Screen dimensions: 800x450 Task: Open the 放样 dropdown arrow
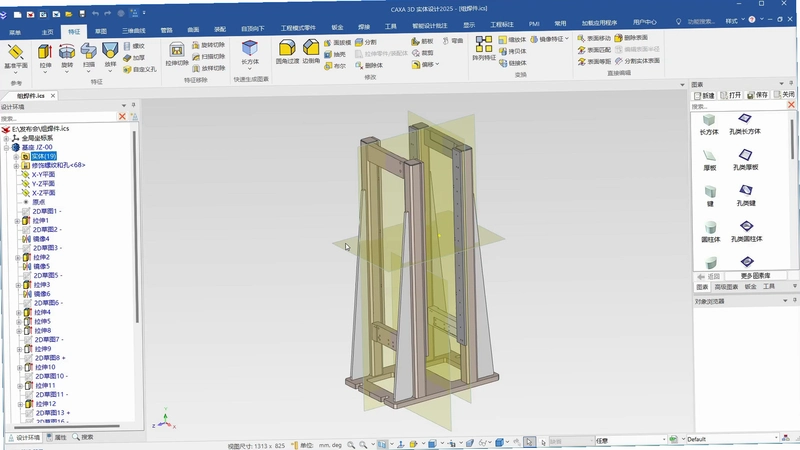click(110, 71)
